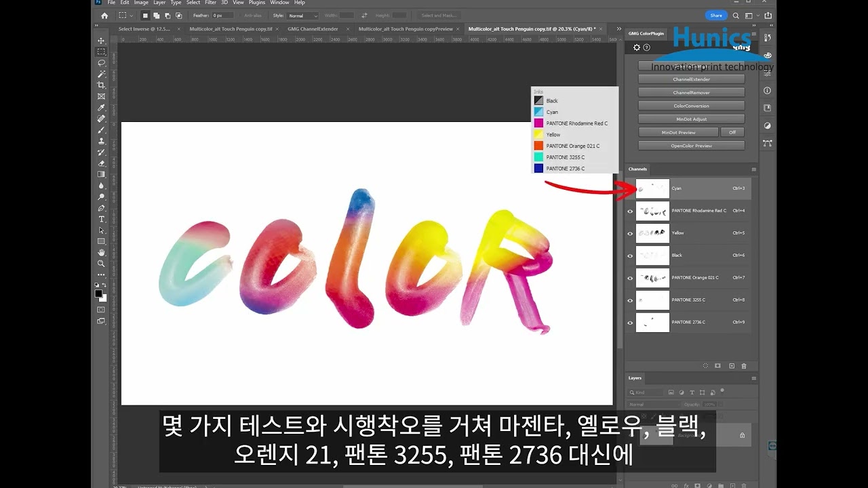Click the blue Share button
The height and width of the screenshot is (488, 868).
[x=715, y=16]
